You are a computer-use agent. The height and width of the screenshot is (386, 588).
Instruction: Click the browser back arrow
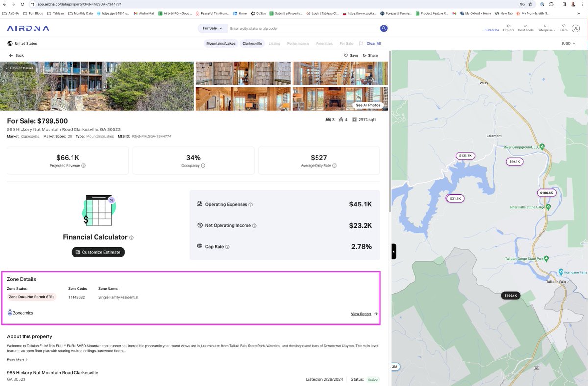(x=4, y=4)
